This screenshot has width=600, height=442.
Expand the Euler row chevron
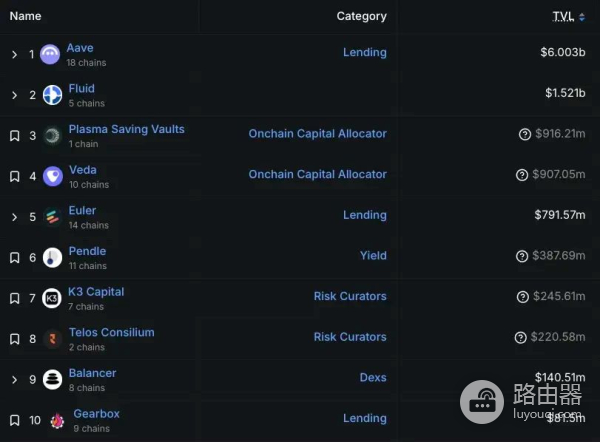coord(14,217)
